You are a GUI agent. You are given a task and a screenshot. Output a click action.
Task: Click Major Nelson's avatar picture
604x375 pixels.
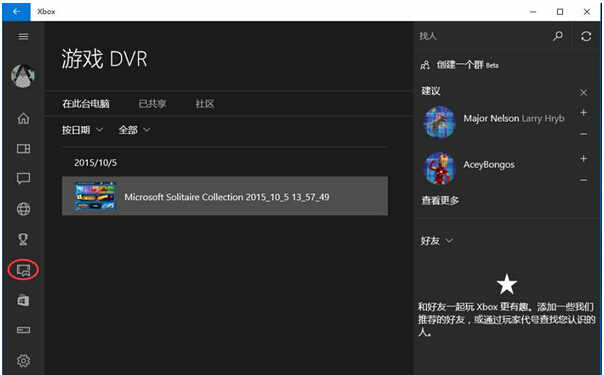(x=439, y=122)
